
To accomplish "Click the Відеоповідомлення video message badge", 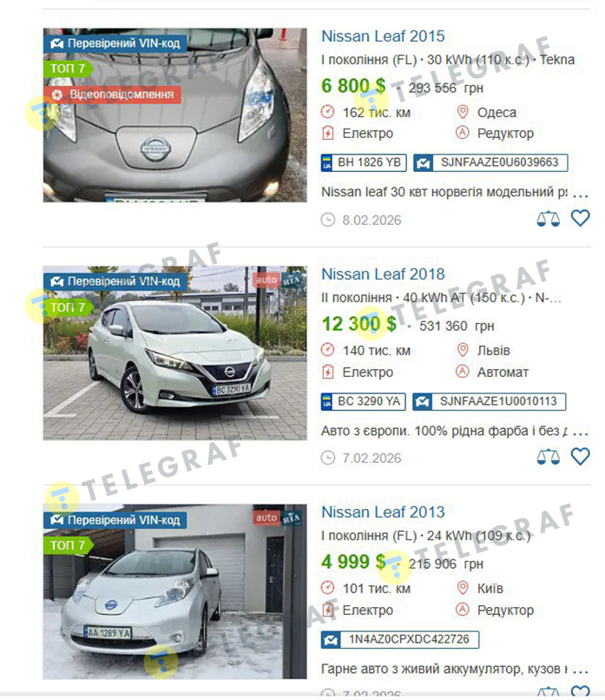I will click(x=113, y=95).
